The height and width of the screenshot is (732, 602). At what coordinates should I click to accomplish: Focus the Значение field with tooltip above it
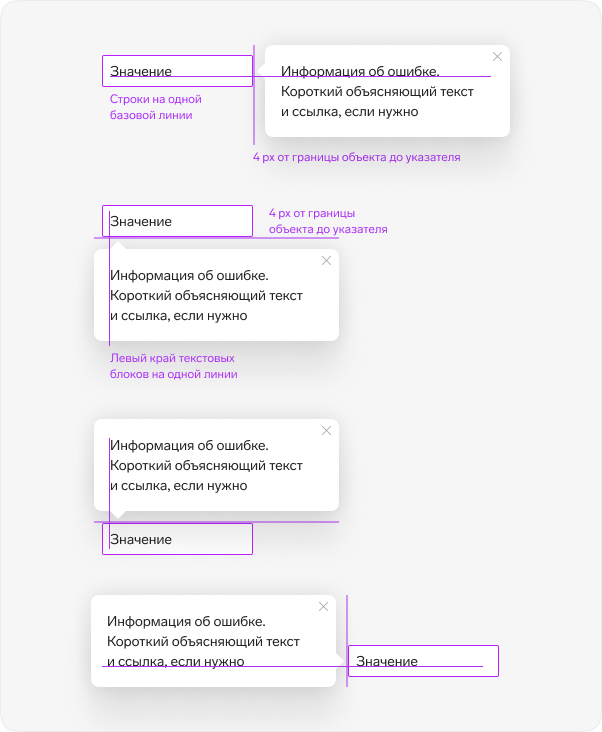point(177,539)
